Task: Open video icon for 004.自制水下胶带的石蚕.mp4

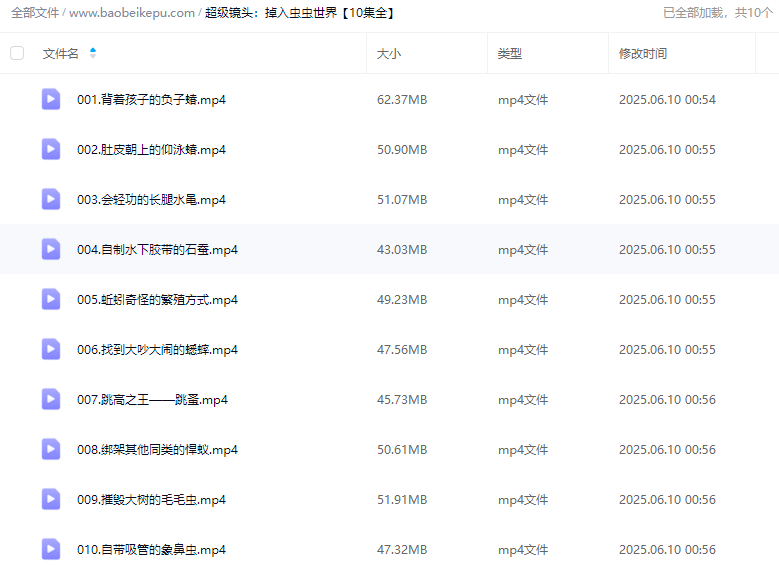Action: click(51, 249)
